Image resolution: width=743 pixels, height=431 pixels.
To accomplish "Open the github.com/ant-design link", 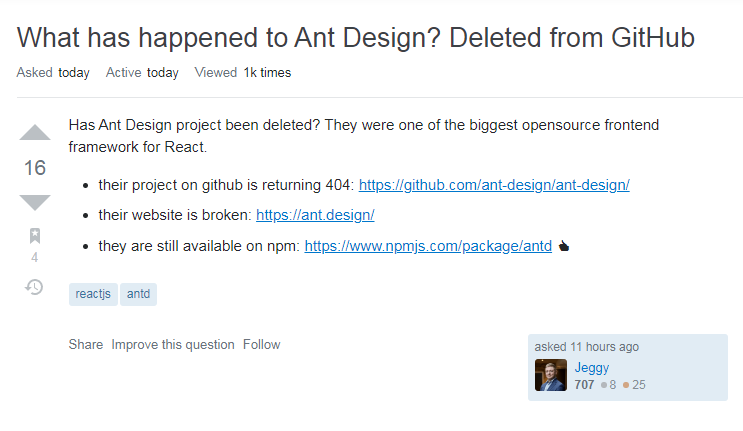I will (x=494, y=185).
